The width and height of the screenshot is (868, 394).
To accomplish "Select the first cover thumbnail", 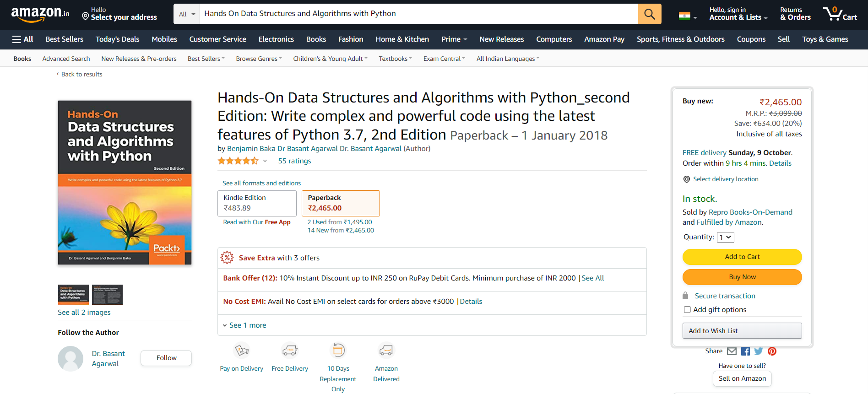I will pos(73,295).
